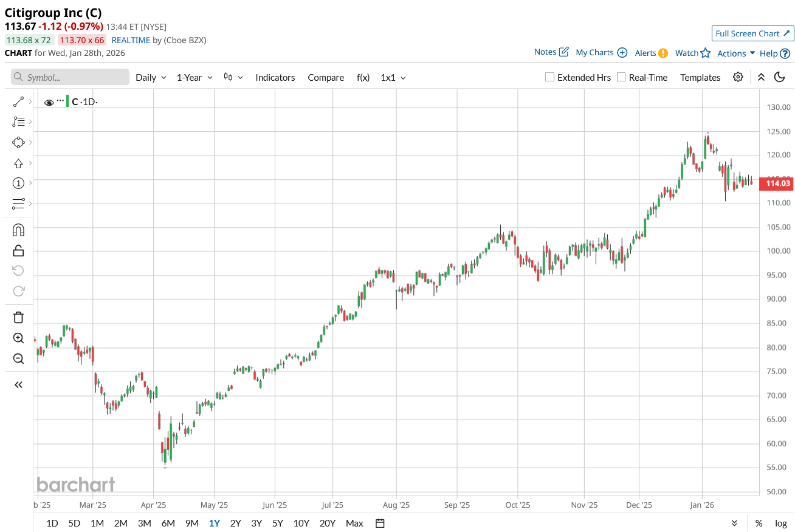The height and width of the screenshot is (532, 795).
Task: Select the 5D time range
Action: (x=74, y=523)
